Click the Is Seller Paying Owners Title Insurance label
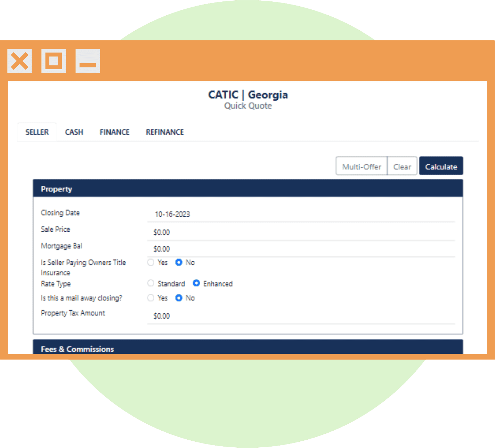 coord(83,267)
